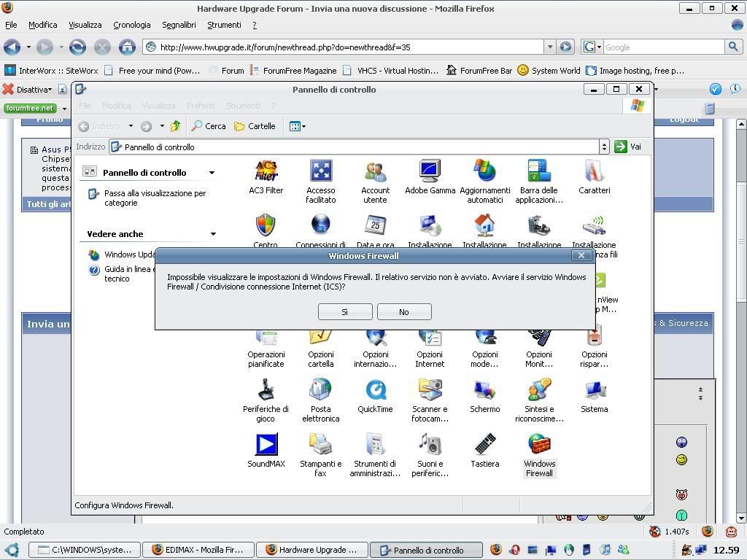Open Firefox Cronologia menu

(x=132, y=25)
